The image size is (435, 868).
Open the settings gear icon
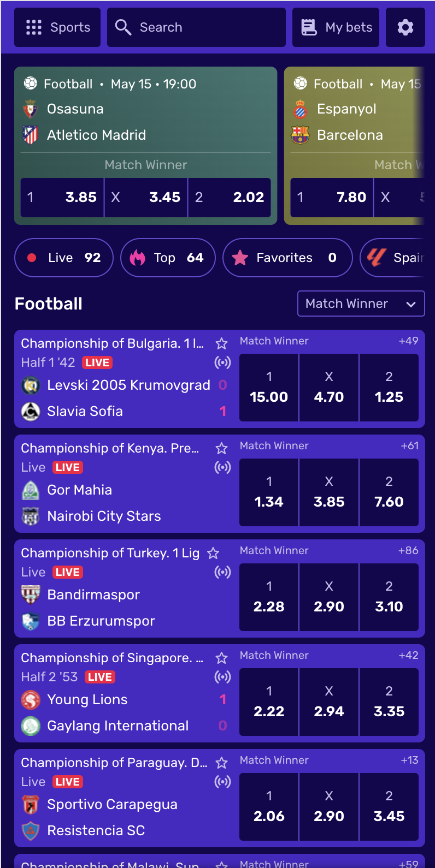point(405,27)
